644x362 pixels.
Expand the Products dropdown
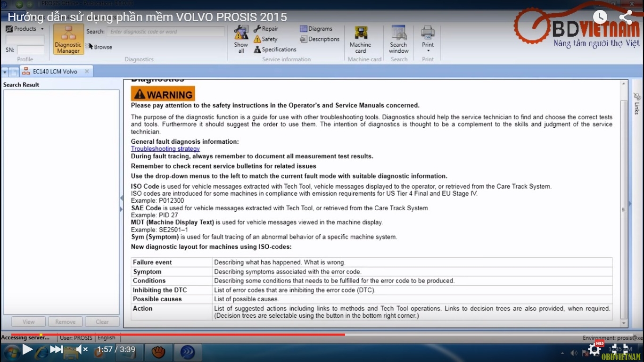(42, 29)
